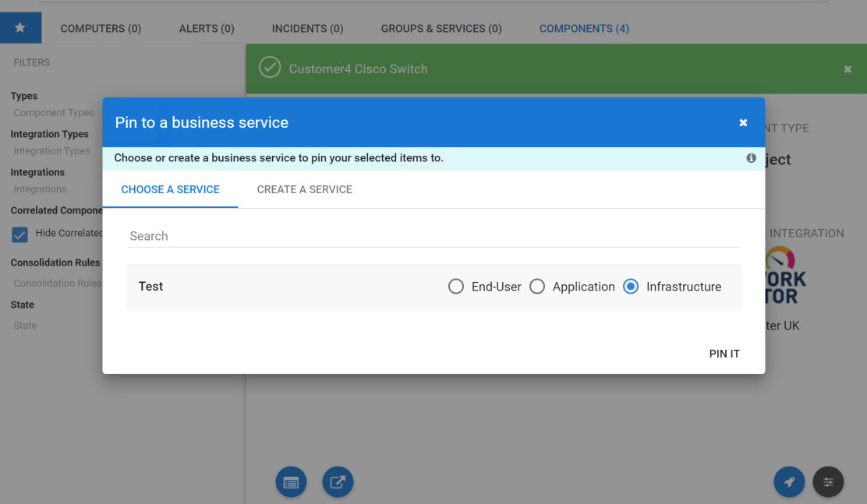Open the sliders settings icon button
The width and height of the screenshot is (867, 504).
(x=828, y=482)
